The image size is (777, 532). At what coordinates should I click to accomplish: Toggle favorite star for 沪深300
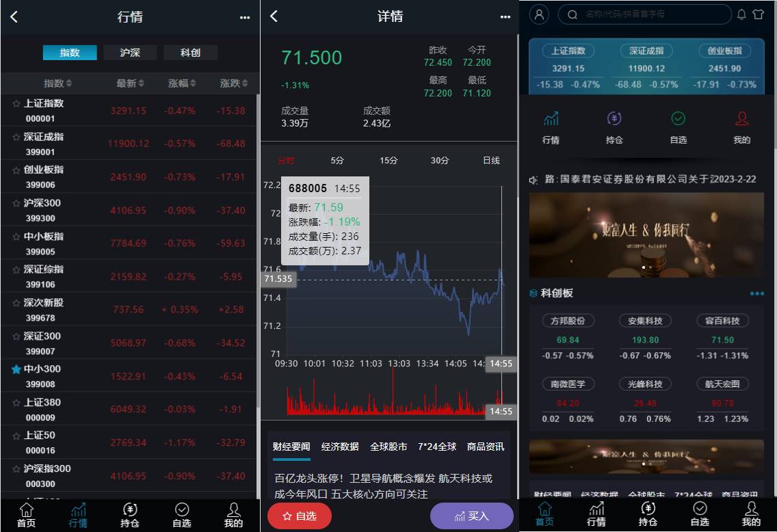pyautogui.click(x=16, y=203)
